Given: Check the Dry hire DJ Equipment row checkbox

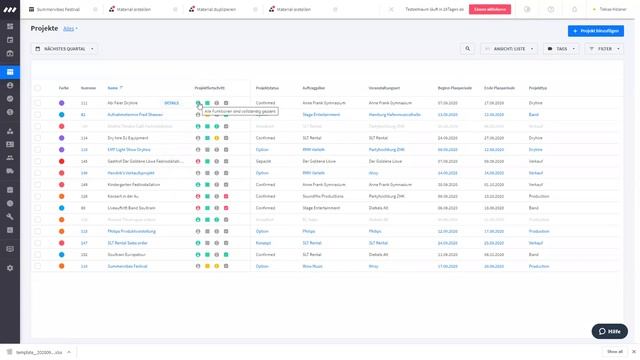Looking at the screenshot, I should [38, 138].
